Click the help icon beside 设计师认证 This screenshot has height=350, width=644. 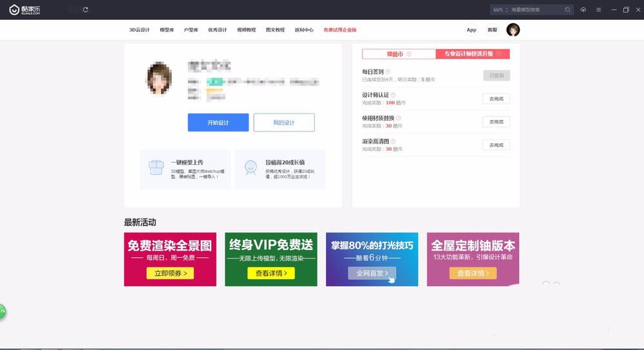[x=393, y=95]
